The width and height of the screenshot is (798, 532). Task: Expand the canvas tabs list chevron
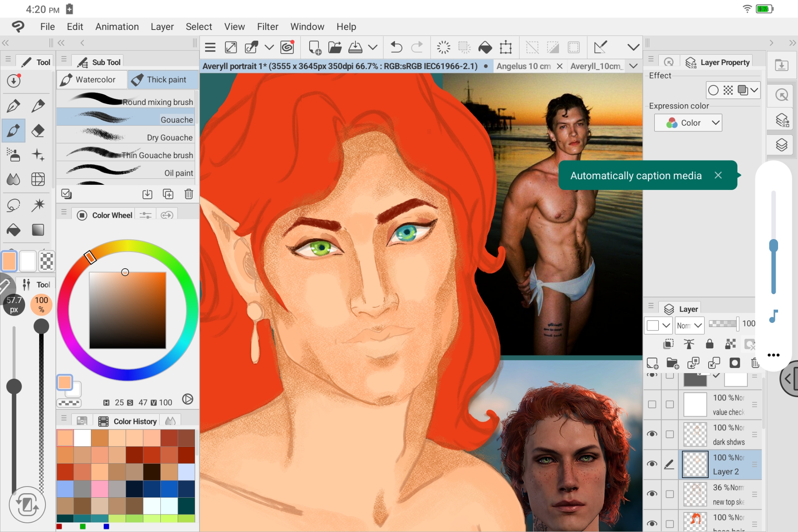633,66
